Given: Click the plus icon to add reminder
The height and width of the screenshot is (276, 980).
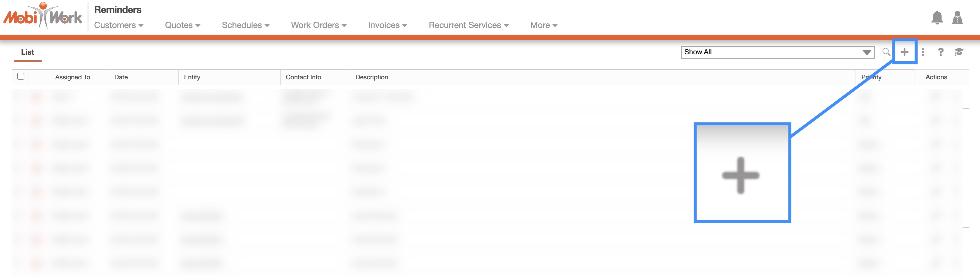Looking at the screenshot, I should (x=904, y=52).
